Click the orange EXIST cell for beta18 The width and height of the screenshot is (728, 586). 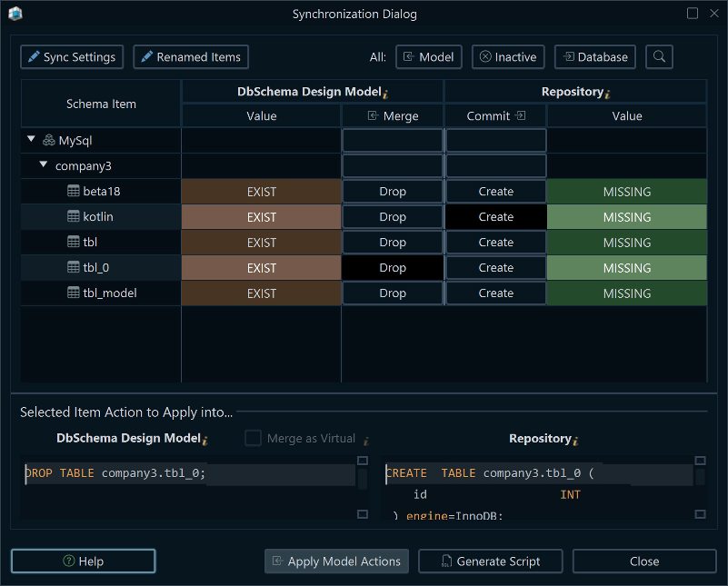(262, 192)
